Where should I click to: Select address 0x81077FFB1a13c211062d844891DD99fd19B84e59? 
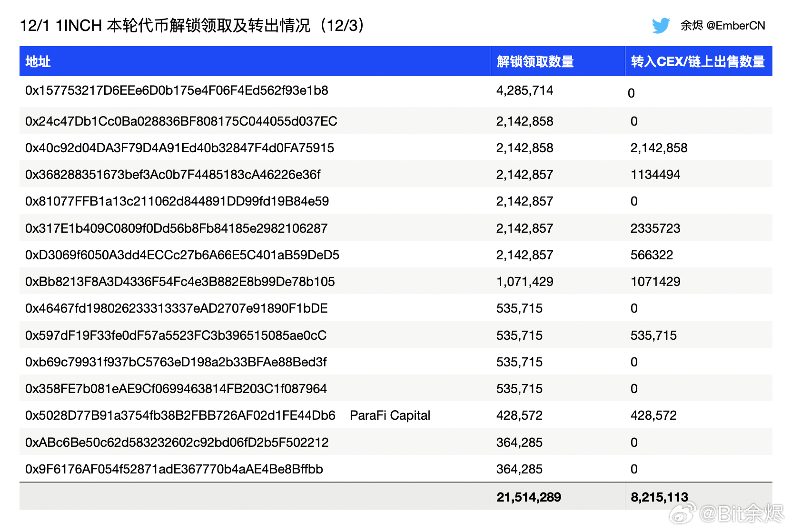tap(177, 201)
